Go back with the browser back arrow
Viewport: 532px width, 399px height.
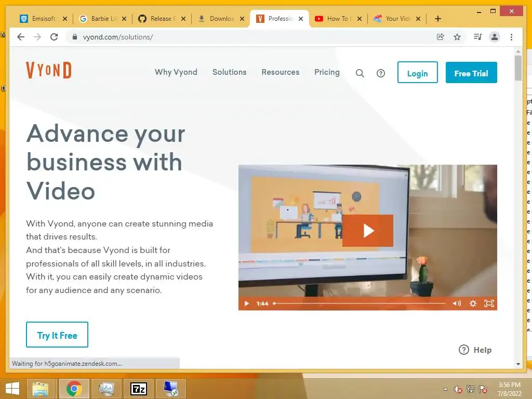(21, 37)
